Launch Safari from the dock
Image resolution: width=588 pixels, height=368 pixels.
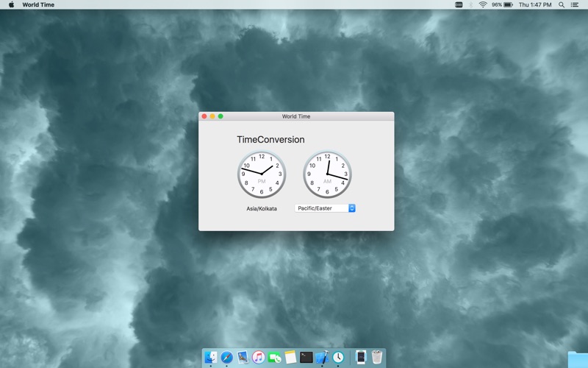coord(226,357)
